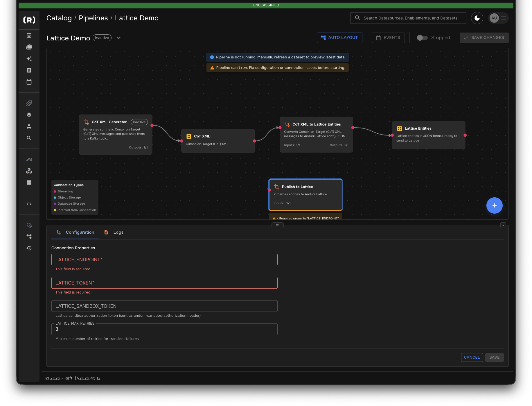Focus the LATTICE_TOKEN field
This screenshot has width=532, height=406.
pyautogui.click(x=164, y=283)
